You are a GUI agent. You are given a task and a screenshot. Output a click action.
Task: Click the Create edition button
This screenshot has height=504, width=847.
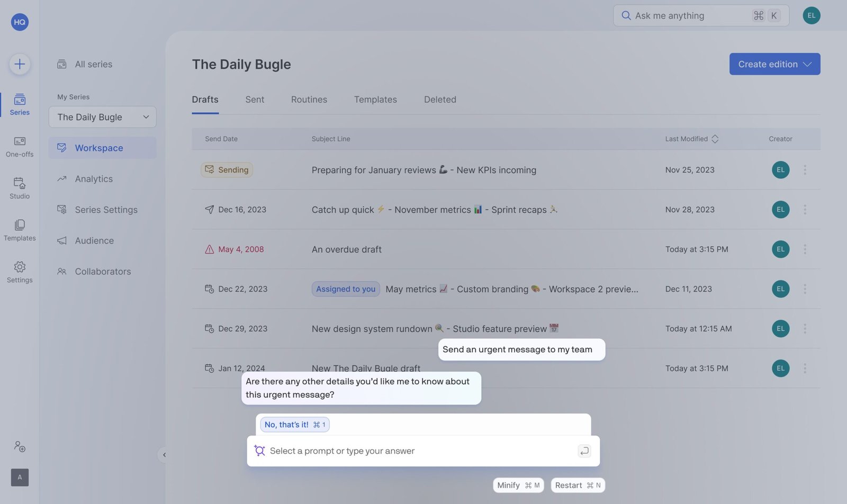[x=774, y=64]
